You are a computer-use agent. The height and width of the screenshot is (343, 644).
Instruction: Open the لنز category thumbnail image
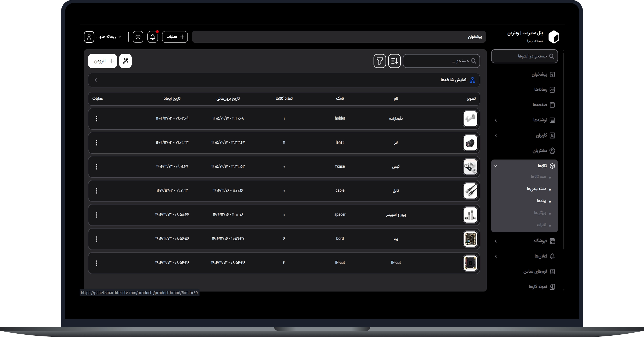tap(470, 143)
